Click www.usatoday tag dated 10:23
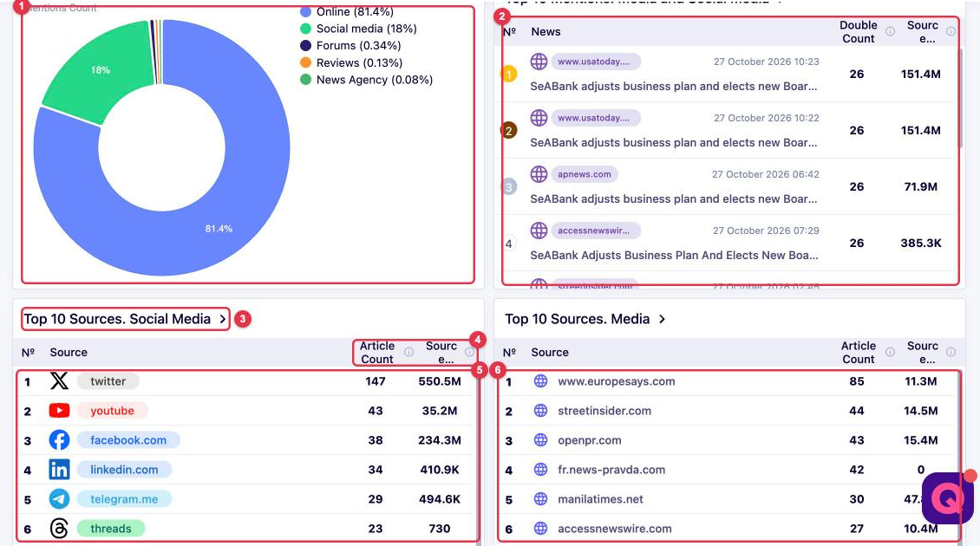 596,62
